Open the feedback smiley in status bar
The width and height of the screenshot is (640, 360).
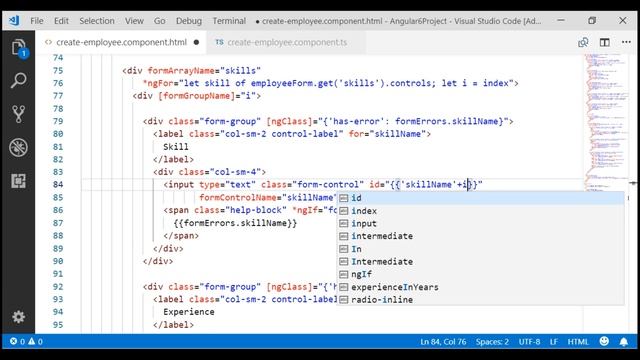coord(604,341)
